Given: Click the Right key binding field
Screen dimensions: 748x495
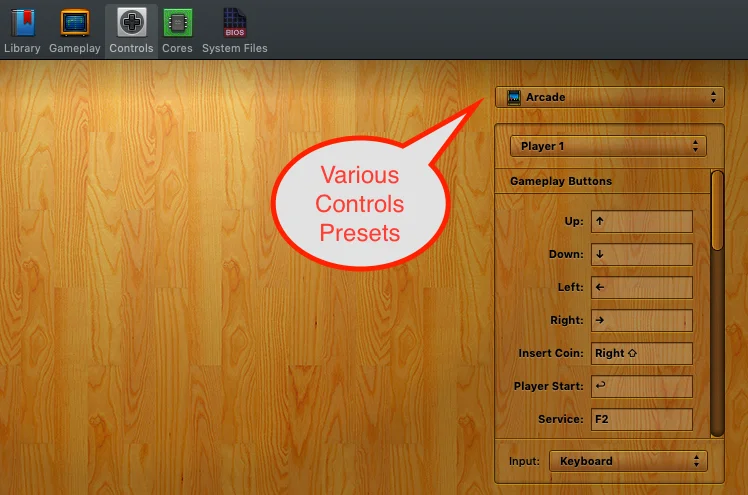Looking at the screenshot, I should [x=642, y=320].
